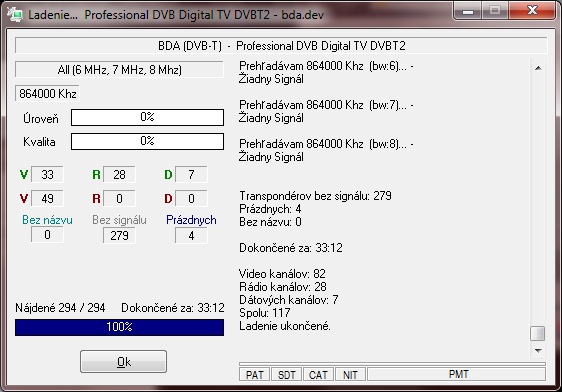Click the scroll down arrow in log
The height and width of the screenshot is (392, 562).
coord(538,350)
